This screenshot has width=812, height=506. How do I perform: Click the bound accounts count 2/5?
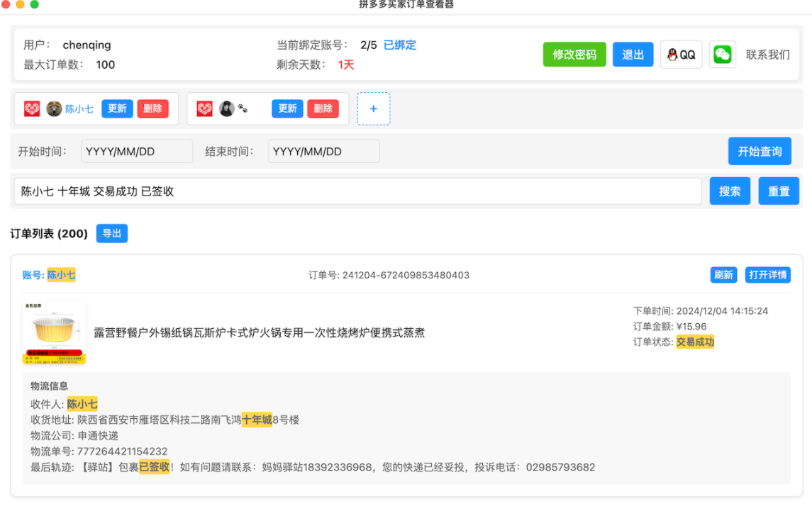(x=369, y=45)
